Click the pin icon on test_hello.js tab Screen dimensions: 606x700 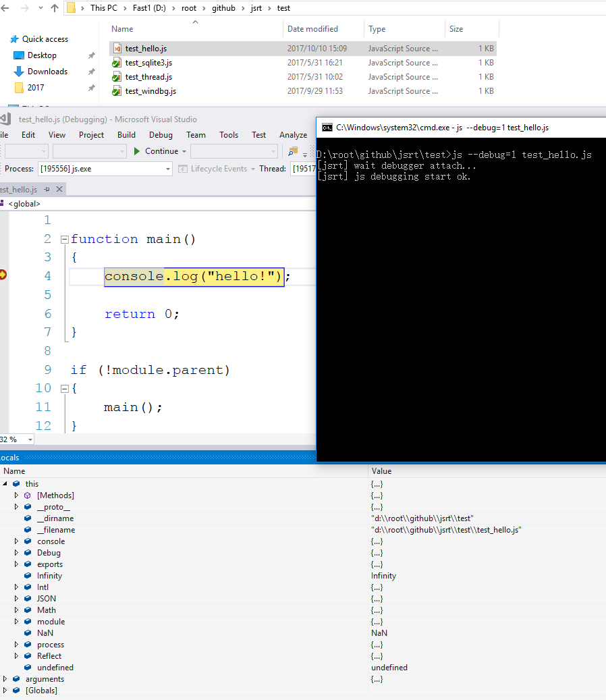tap(47, 189)
